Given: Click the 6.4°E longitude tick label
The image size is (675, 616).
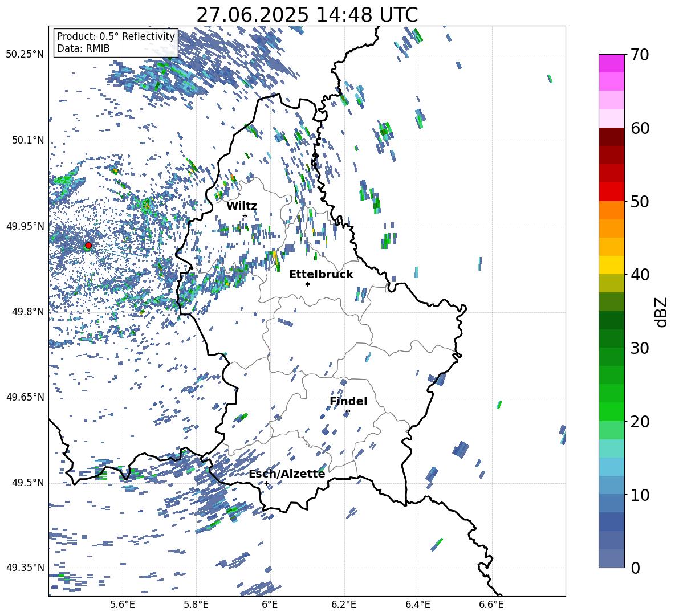Looking at the screenshot, I should tap(417, 605).
